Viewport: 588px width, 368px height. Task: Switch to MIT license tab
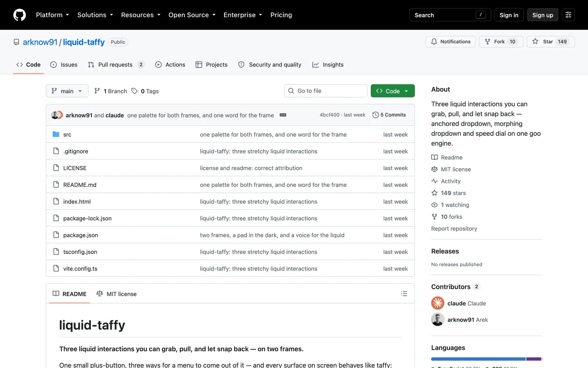pyautogui.click(x=116, y=294)
